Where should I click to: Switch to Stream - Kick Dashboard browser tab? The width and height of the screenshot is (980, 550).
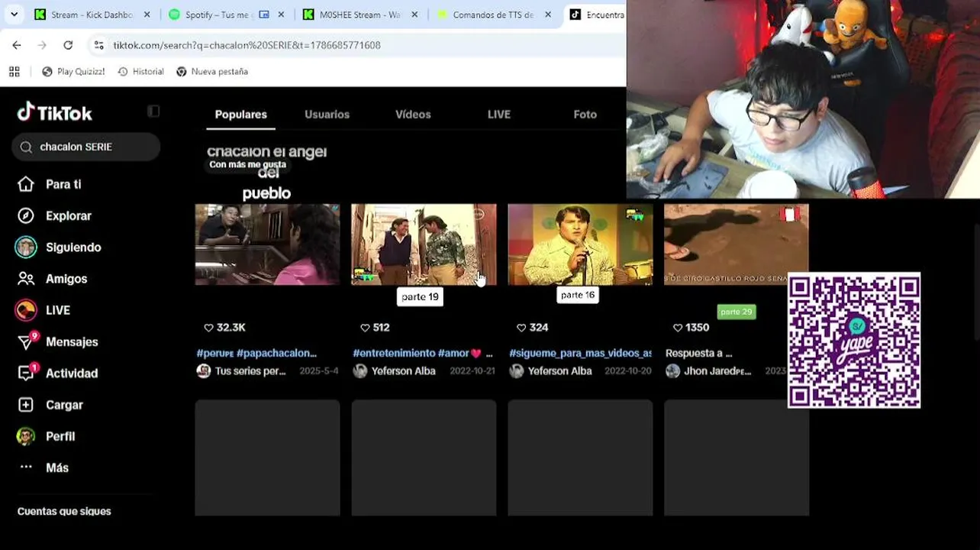click(92, 15)
